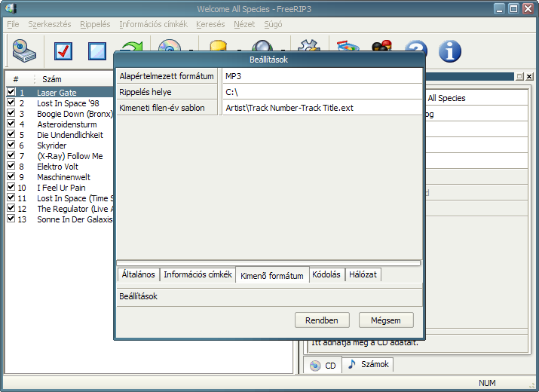
Task: Toggle checkbox for Elektro Volt
Action: click(x=11, y=166)
